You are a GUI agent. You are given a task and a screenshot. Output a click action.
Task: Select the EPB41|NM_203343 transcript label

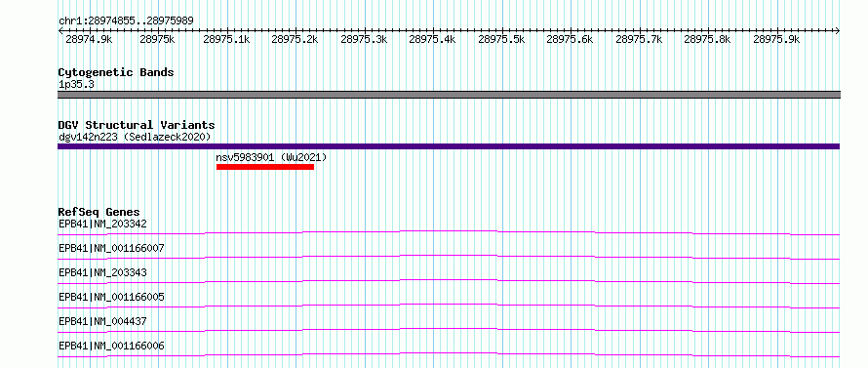coord(102,272)
